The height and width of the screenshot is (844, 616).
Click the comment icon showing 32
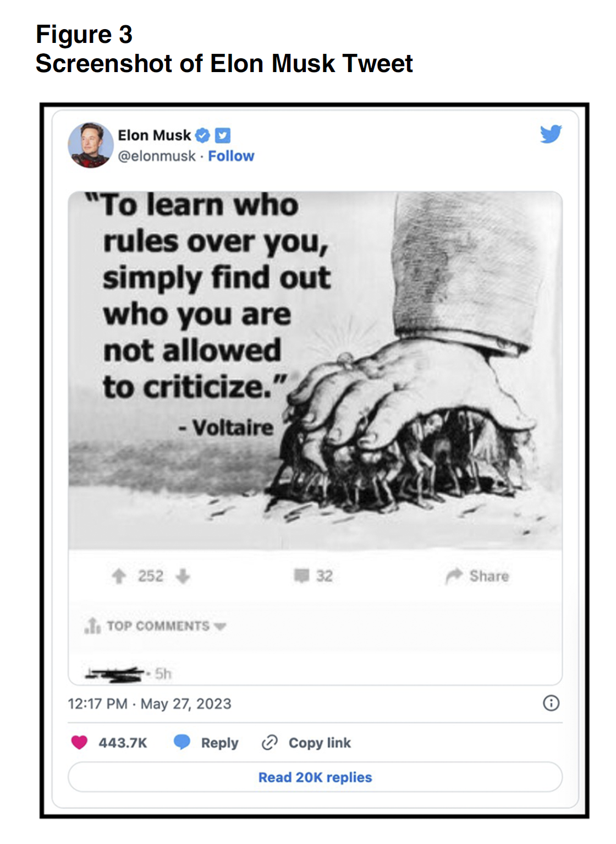point(301,576)
